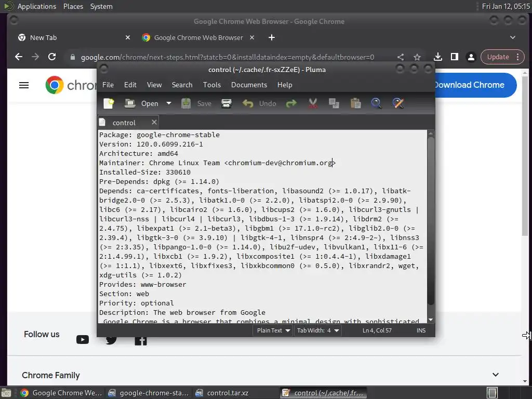The height and width of the screenshot is (399, 532).
Task: Toggle Chrome side panel icon
Action: pyautogui.click(x=455, y=57)
